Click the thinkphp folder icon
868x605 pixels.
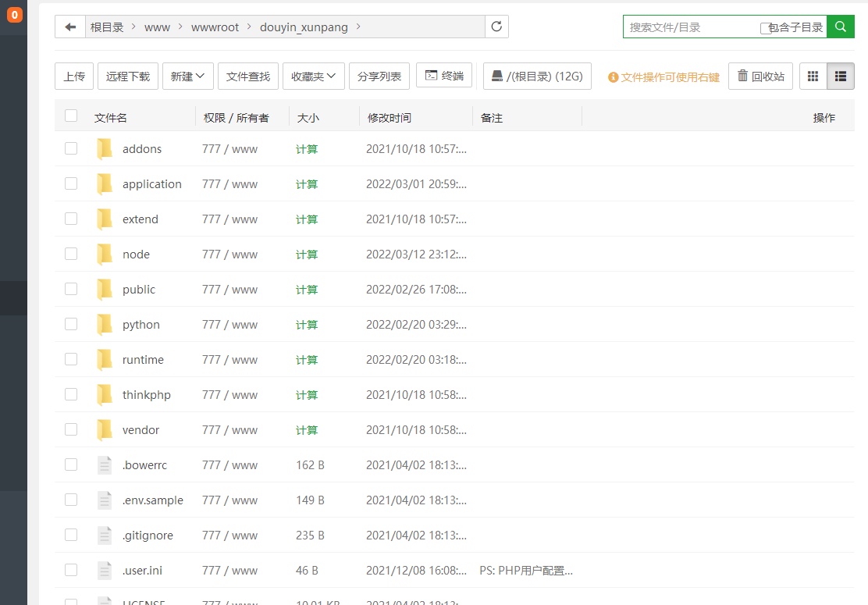(x=104, y=395)
